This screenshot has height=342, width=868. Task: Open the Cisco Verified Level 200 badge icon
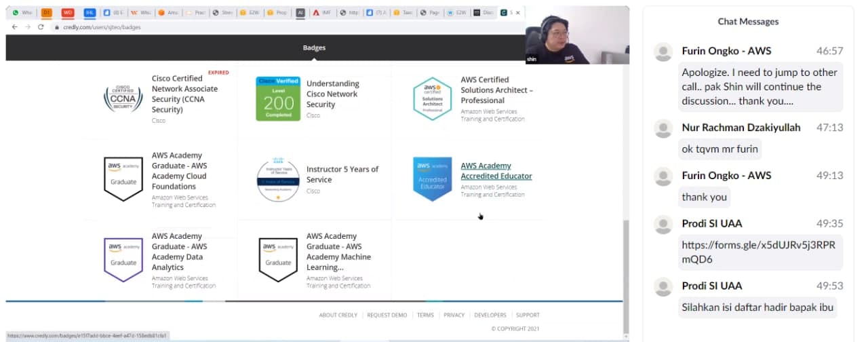click(x=278, y=99)
